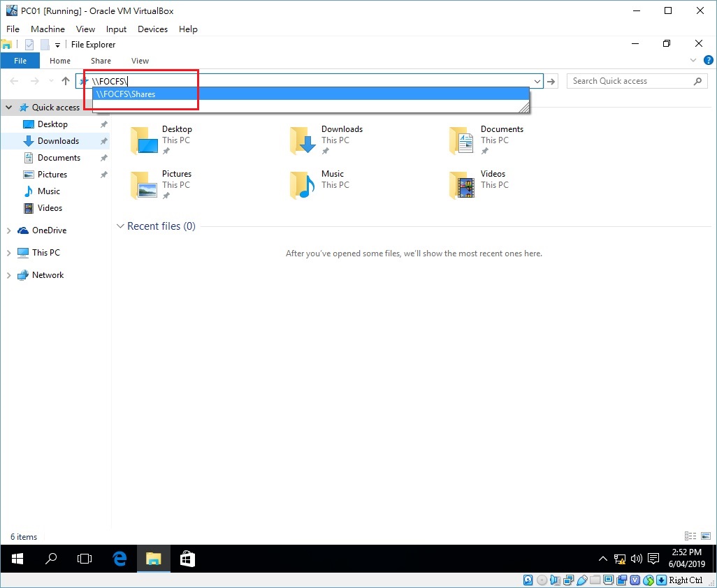717x588 pixels.
Task: Click the Go arrow beside the address bar
Action: click(x=551, y=80)
